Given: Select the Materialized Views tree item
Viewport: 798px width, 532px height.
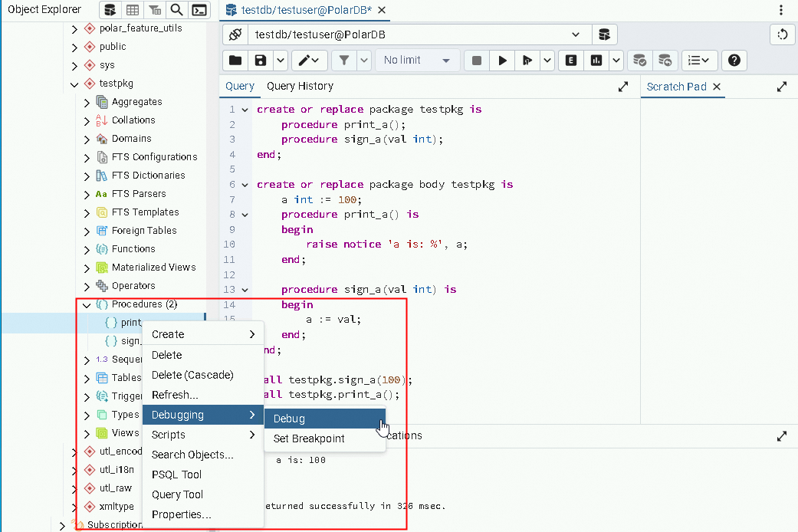Looking at the screenshot, I should coord(153,268).
